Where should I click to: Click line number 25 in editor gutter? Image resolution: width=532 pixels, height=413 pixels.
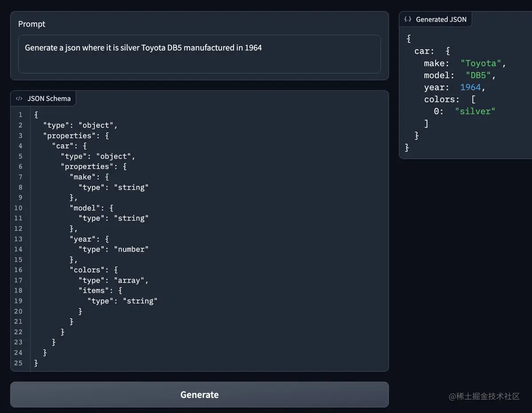pos(18,363)
